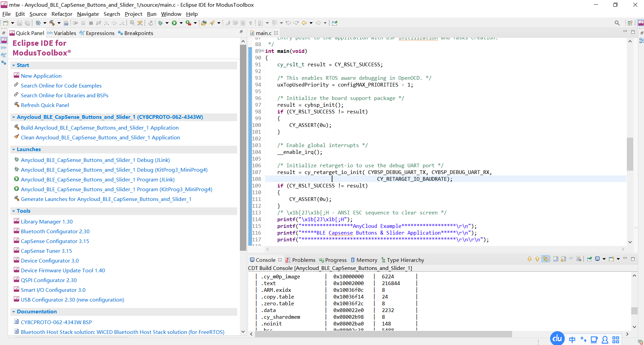Collapse the Start section in Quick Panel
Viewport: 644px width, 345px height.
(13, 65)
